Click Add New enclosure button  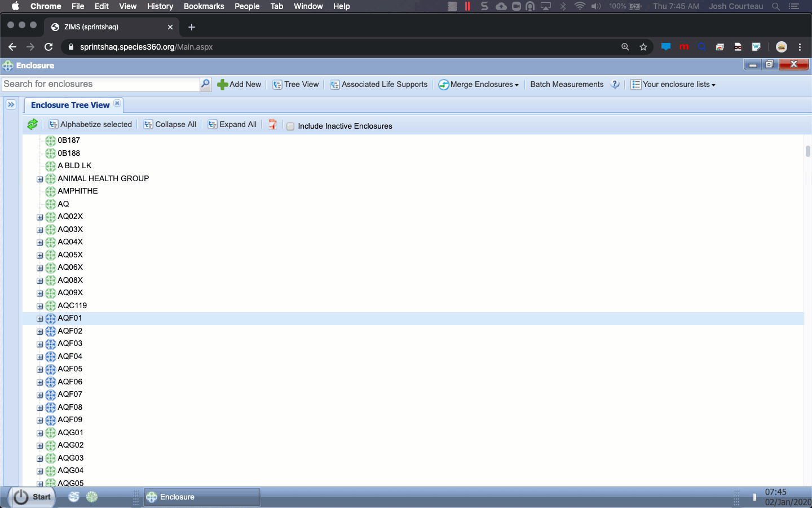[x=239, y=84]
